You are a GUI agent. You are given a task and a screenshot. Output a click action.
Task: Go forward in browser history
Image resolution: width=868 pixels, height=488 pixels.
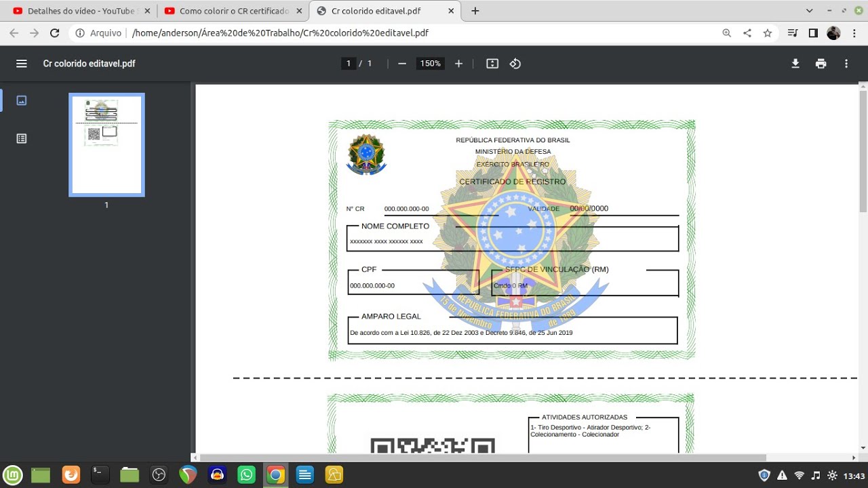click(x=35, y=33)
